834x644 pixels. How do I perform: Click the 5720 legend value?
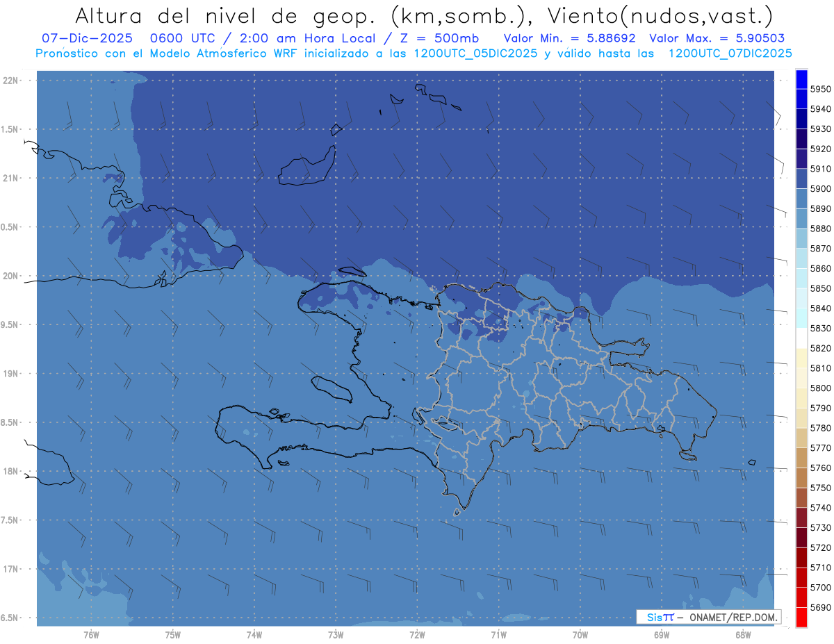(820, 547)
